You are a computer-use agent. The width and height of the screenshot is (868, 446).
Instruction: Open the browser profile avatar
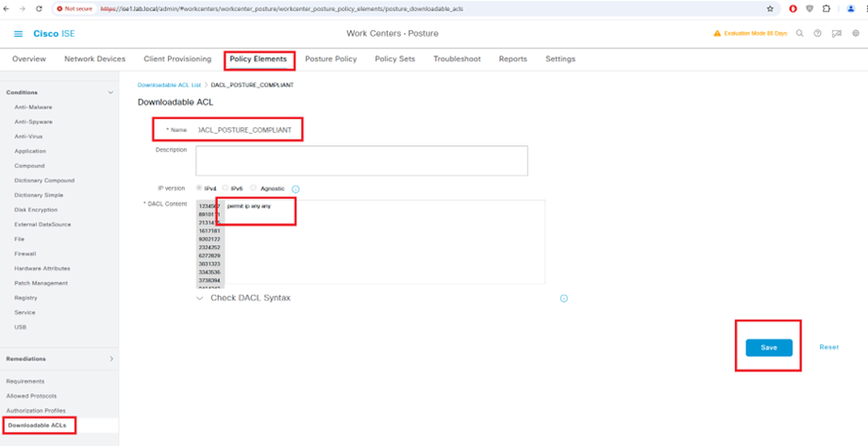[851, 8]
